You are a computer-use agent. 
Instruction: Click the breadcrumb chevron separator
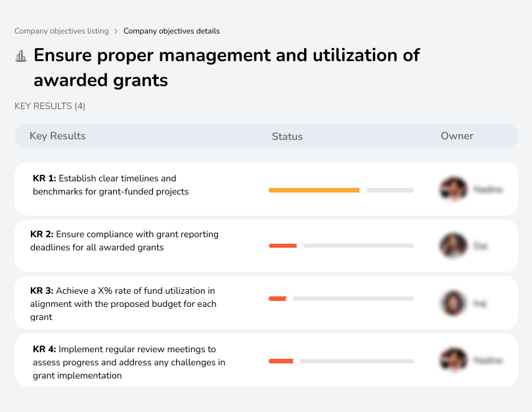click(x=116, y=31)
